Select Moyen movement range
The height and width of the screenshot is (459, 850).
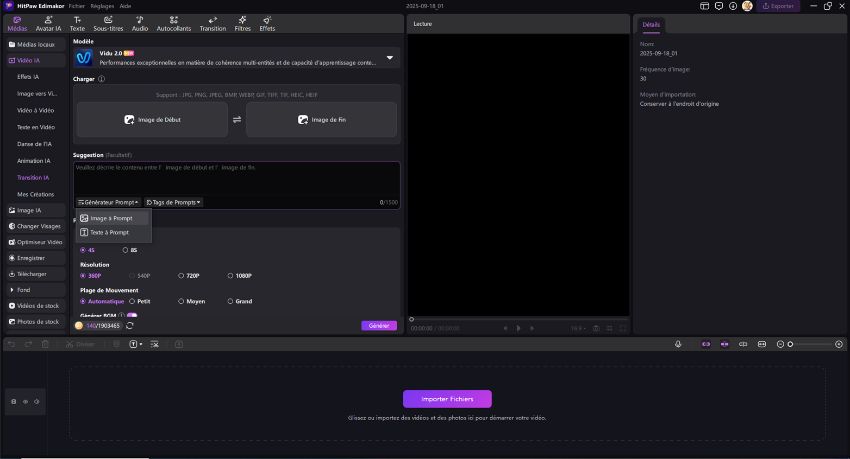[191, 301]
